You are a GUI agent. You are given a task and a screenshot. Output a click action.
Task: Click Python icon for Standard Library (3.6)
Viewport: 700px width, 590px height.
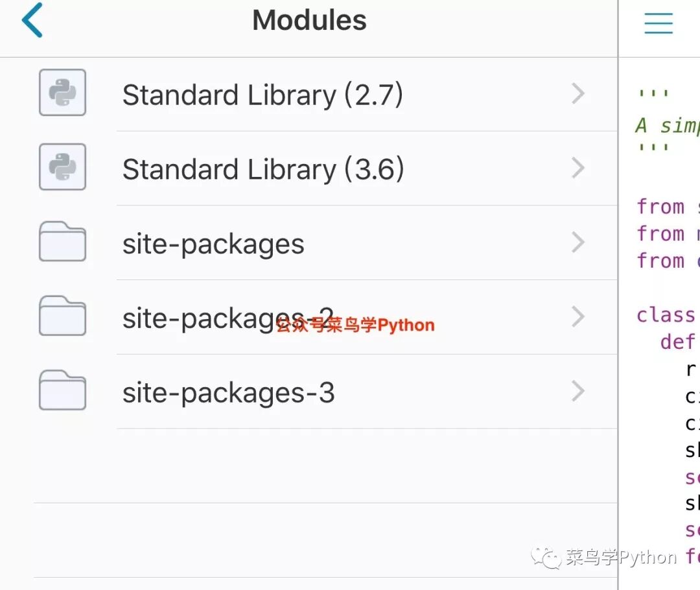[x=62, y=167]
